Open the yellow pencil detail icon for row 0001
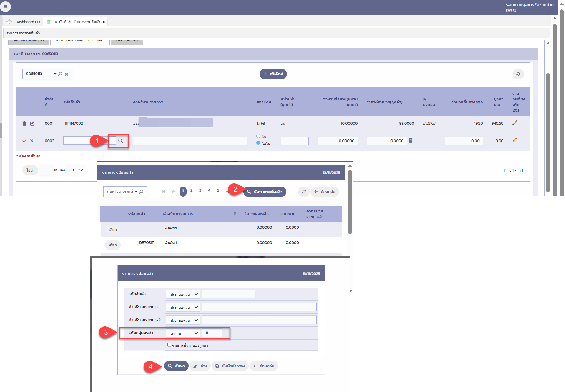The image size is (565, 392). [514, 123]
